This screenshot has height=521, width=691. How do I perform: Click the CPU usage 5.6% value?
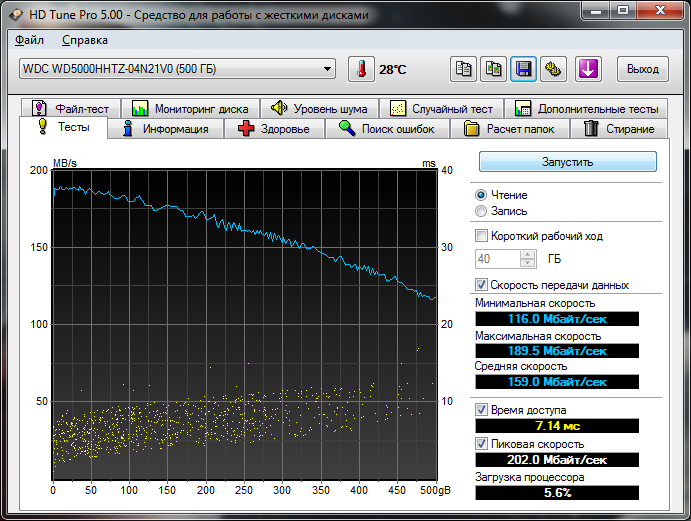click(x=557, y=492)
